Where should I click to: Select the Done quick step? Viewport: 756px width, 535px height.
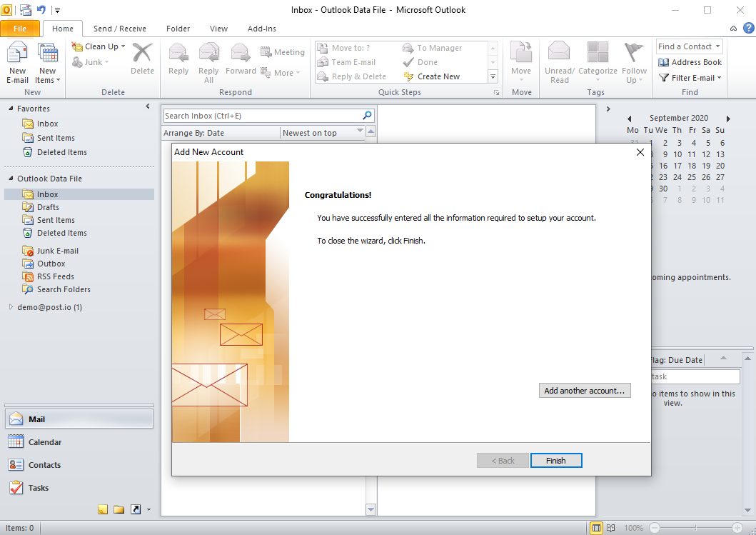(x=420, y=62)
